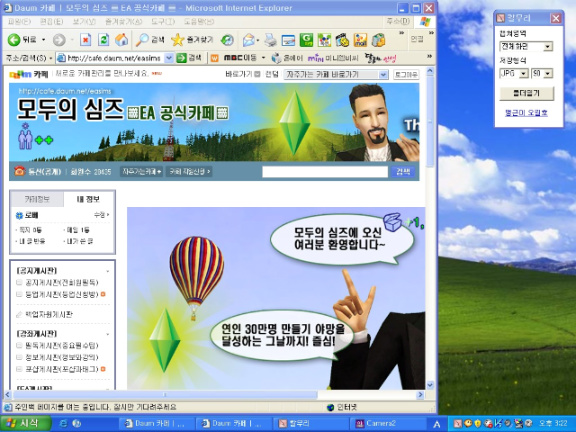Click the blue snowflake icon beside nickname
This screenshot has height=432, width=576.
(x=19, y=215)
